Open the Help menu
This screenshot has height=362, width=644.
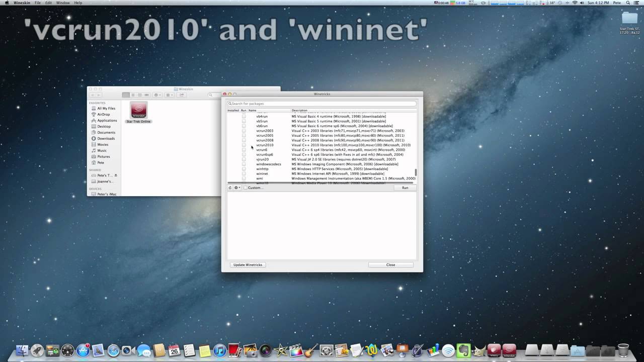pyautogui.click(x=78, y=3)
